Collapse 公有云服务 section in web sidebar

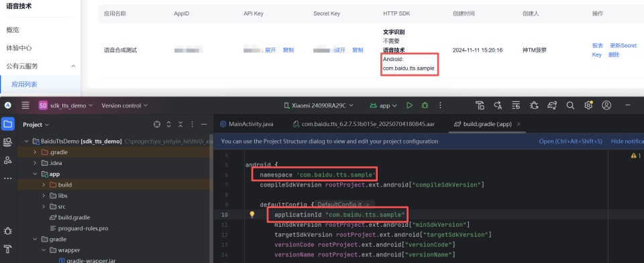(74, 66)
